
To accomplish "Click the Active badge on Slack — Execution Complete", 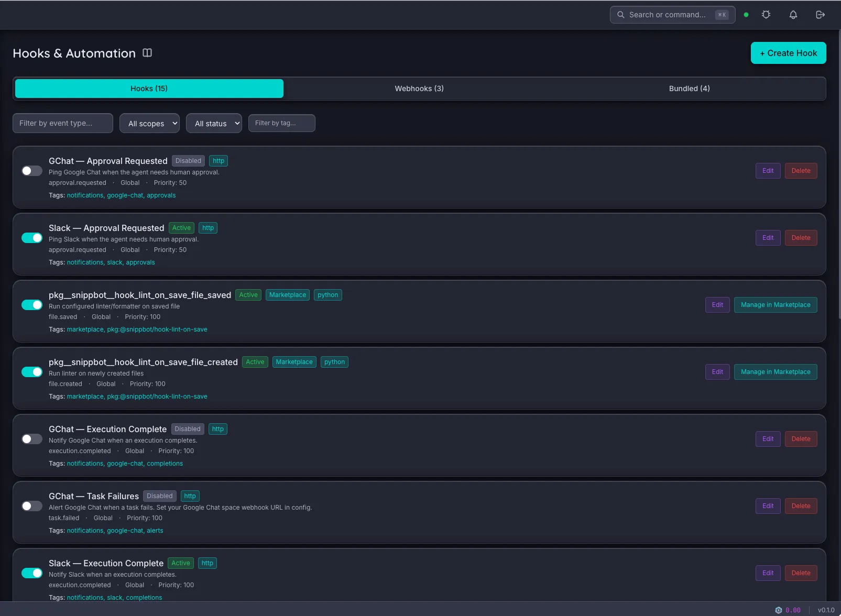I will click(181, 563).
